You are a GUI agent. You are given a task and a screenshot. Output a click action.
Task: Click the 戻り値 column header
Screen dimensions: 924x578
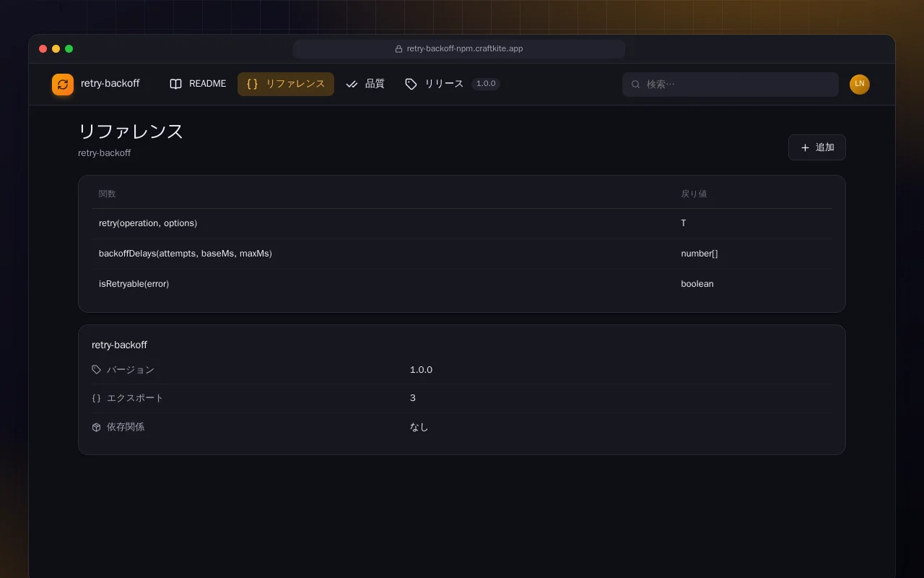(694, 194)
